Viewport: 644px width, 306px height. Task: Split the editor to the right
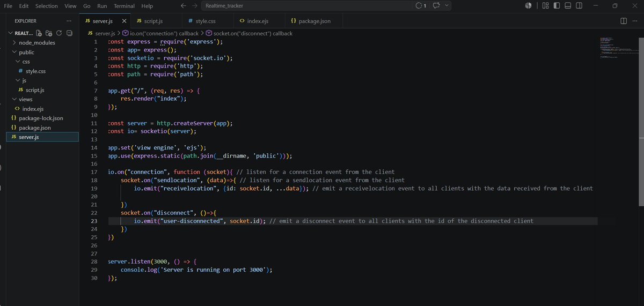tap(624, 21)
